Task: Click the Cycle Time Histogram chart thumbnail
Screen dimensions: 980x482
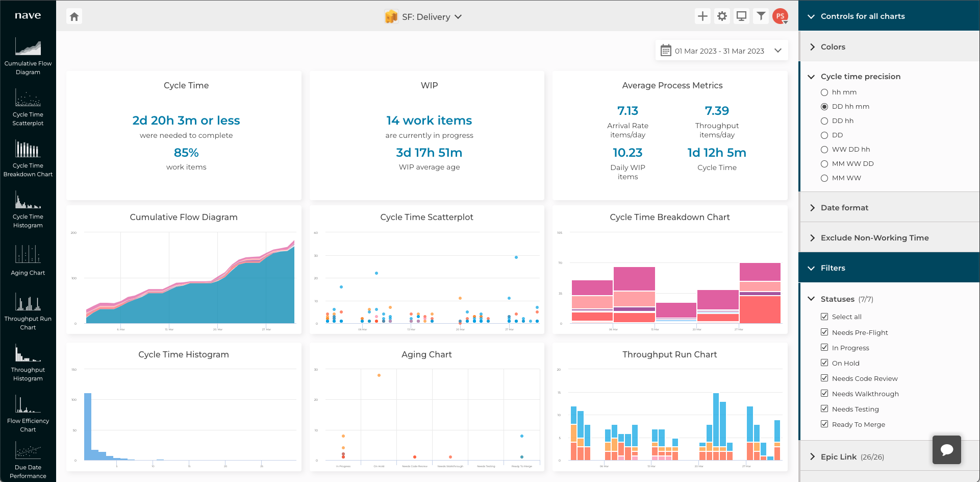Action: [x=184, y=408]
